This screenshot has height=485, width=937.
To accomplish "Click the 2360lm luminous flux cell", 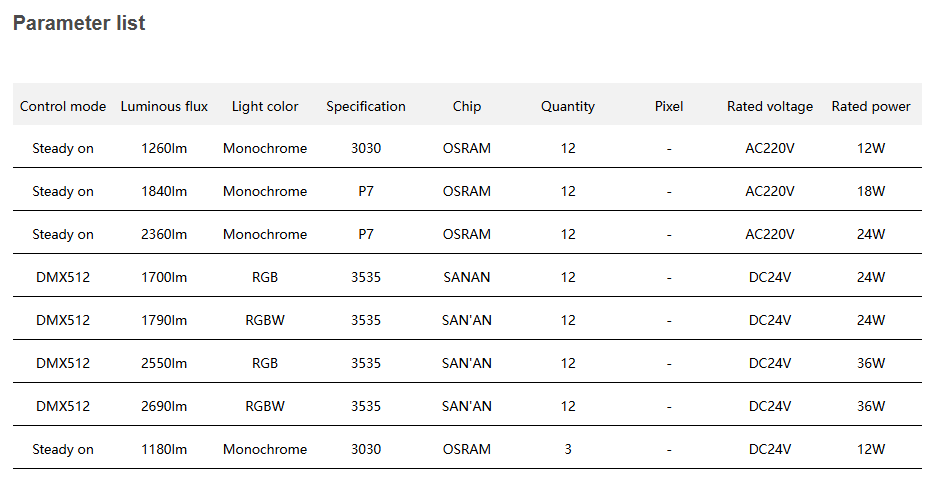I will click(x=164, y=234).
